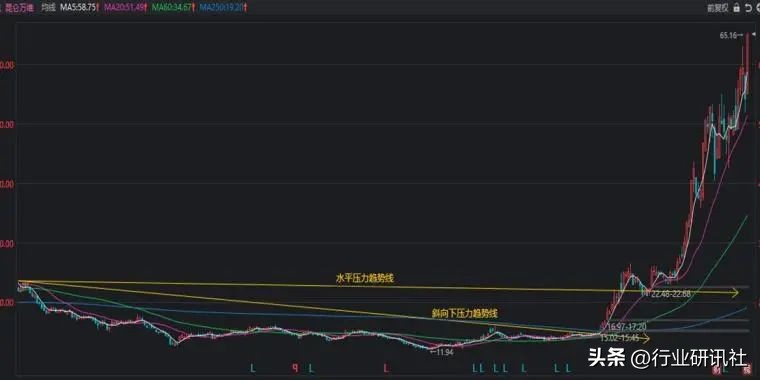Screen dimensions: 760x380
Task: Select the MA5:58.75 indicator value
Action: 78,8
